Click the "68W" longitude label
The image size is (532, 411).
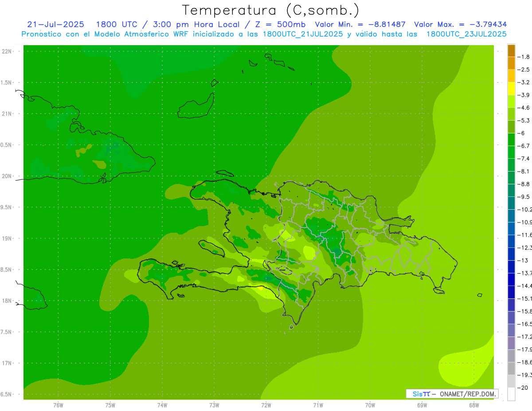(473, 405)
